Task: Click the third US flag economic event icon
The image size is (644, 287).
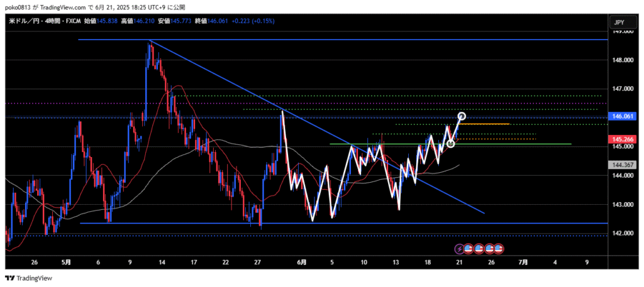Action: click(489, 249)
